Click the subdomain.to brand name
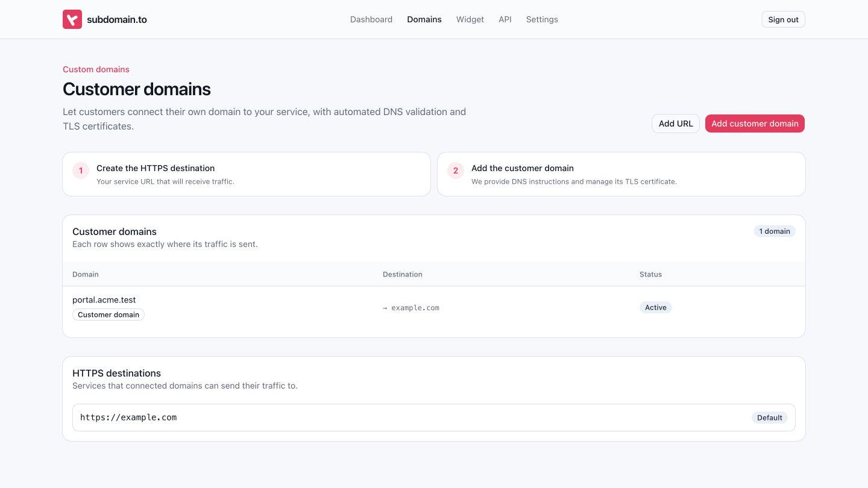Image resolution: width=868 pixels, height=488 pixels. pos(117,19)
